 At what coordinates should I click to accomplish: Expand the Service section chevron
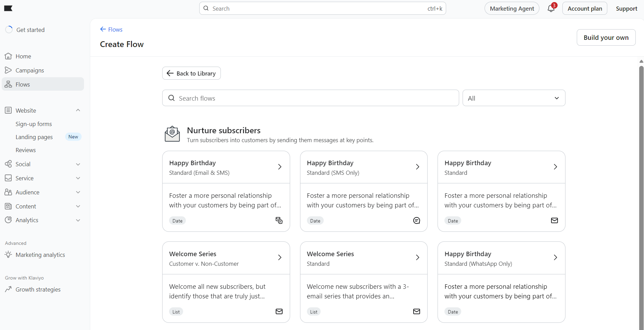point(78,178)
